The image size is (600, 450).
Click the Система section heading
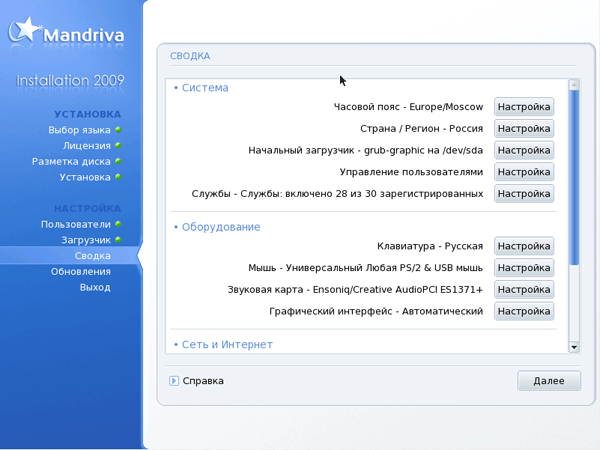[205, 88]
